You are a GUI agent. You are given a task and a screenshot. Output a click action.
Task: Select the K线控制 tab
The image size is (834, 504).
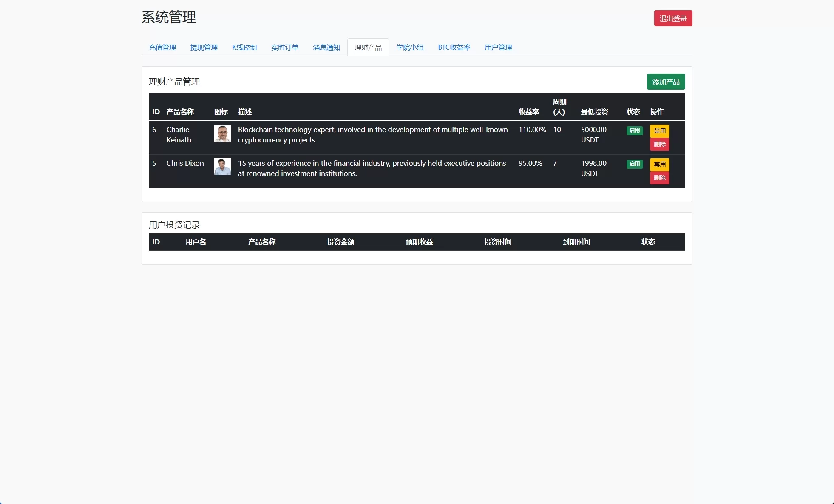(244, 48)
